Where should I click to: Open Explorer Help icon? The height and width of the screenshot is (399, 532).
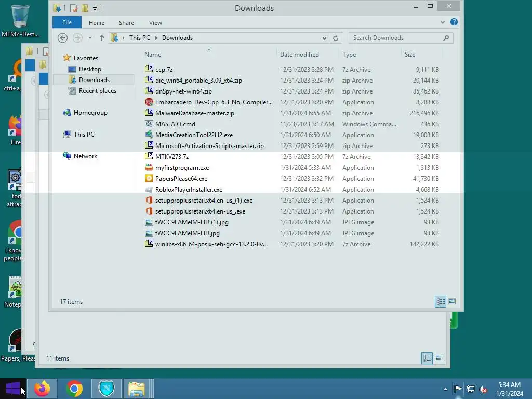click(x=454, y=22)
